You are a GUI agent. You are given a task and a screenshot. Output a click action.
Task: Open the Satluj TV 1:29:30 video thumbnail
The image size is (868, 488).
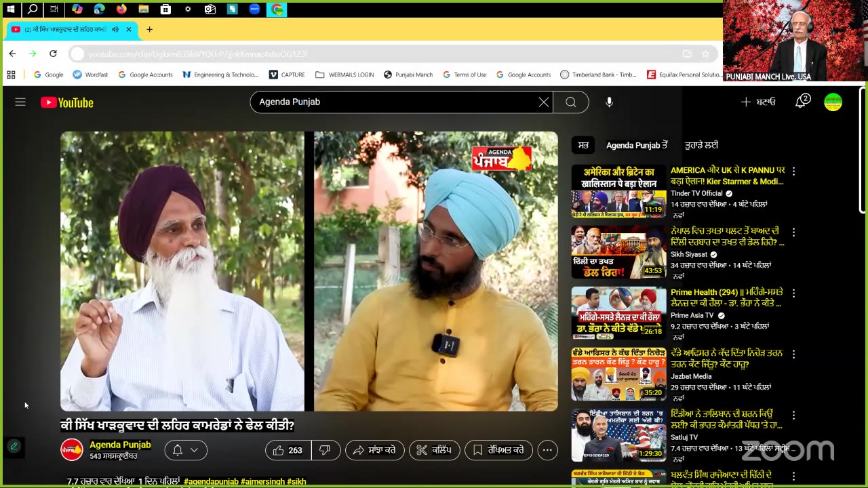tap(618, 435)
